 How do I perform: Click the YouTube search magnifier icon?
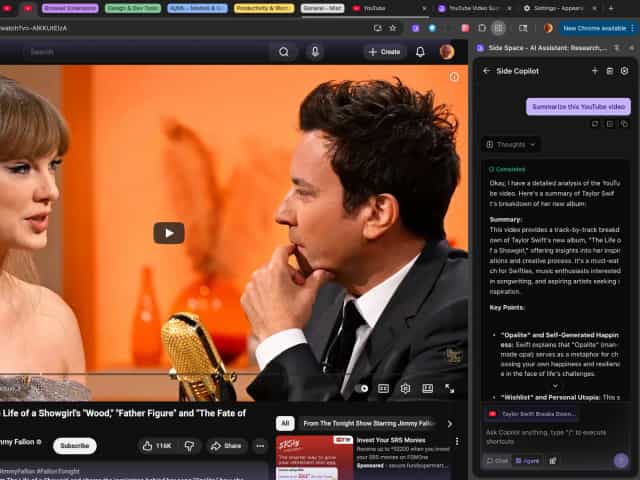[x=284, y=52]
